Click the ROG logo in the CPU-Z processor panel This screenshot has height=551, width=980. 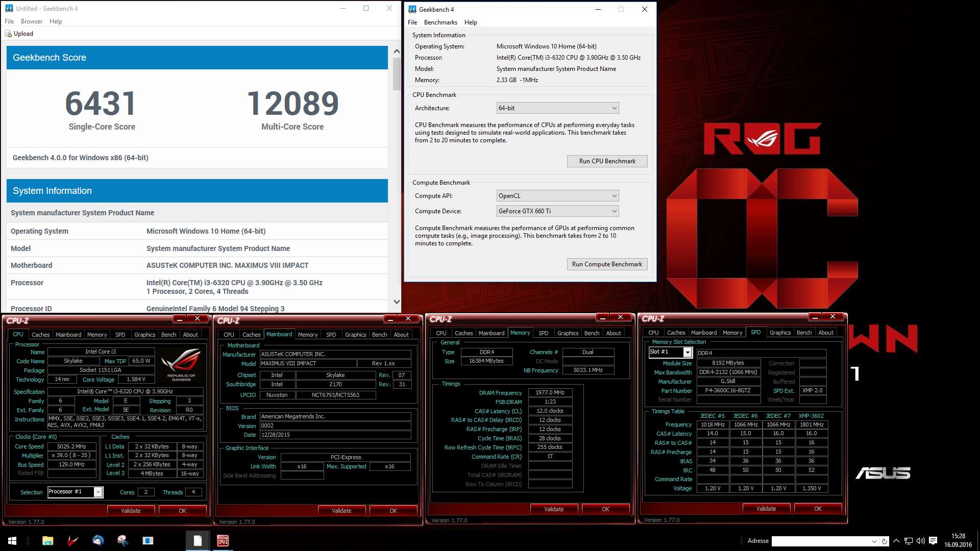pyautogui.click(x=181, y=364)
